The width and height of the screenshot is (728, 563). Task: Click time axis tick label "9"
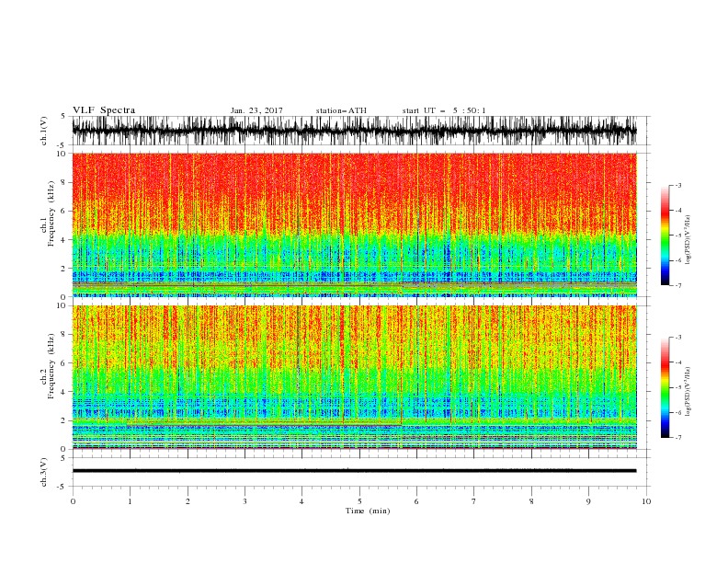pos(588,501)
